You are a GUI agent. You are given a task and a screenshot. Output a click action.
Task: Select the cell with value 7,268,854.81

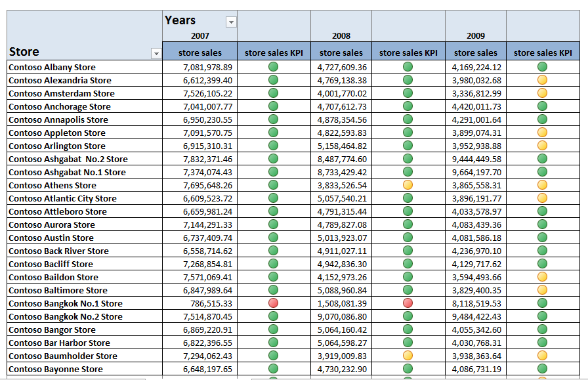pos(200,264)
